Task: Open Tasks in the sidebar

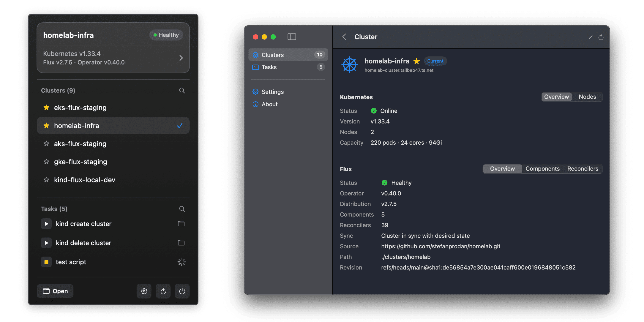Action: pyautogui.click(x=288, y=67)
